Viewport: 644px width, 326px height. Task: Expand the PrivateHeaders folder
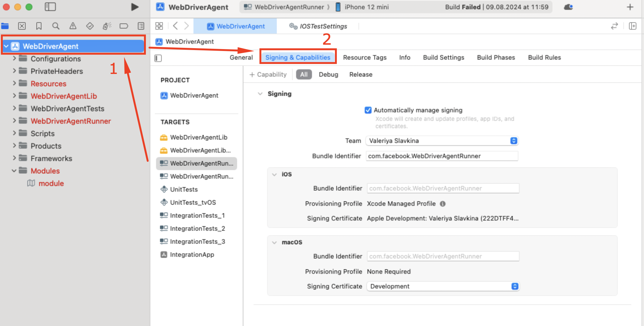14,71
